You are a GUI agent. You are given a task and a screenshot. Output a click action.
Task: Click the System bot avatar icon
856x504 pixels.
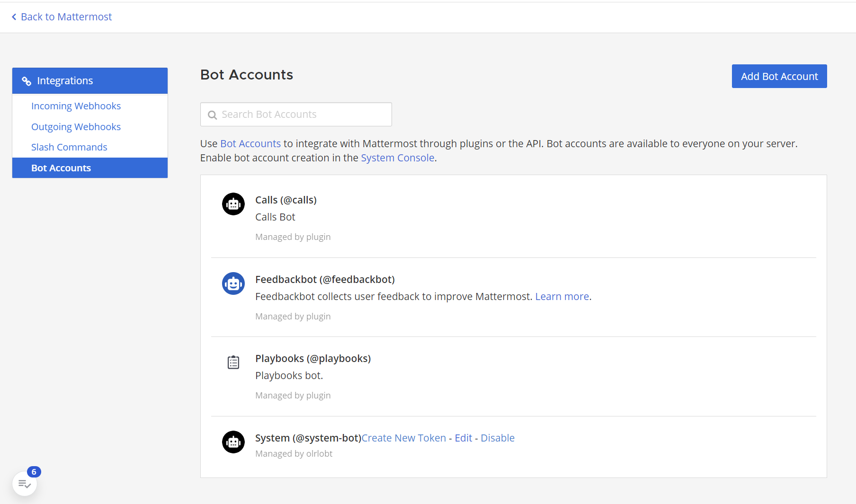tap(233, 442)
